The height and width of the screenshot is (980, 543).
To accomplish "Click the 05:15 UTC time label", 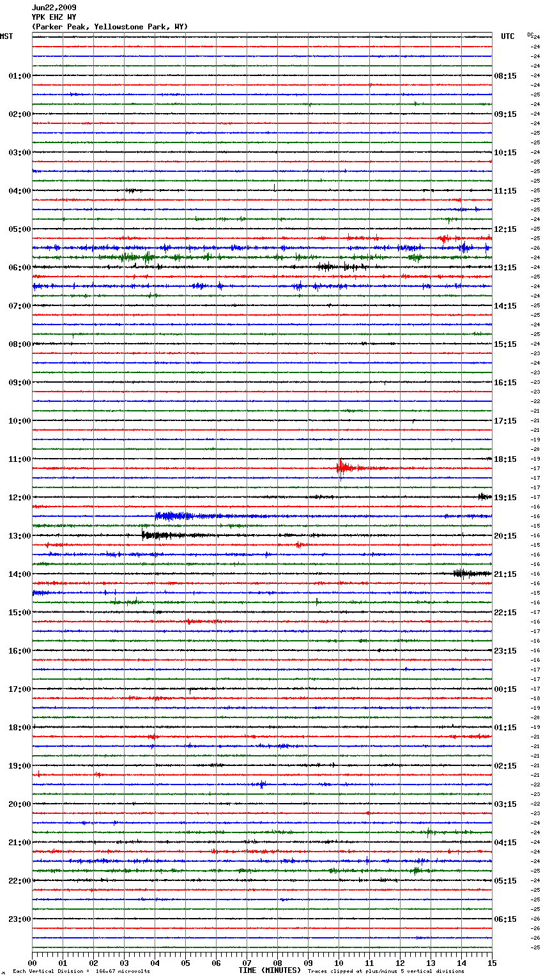I will click(x=505, y=881).
